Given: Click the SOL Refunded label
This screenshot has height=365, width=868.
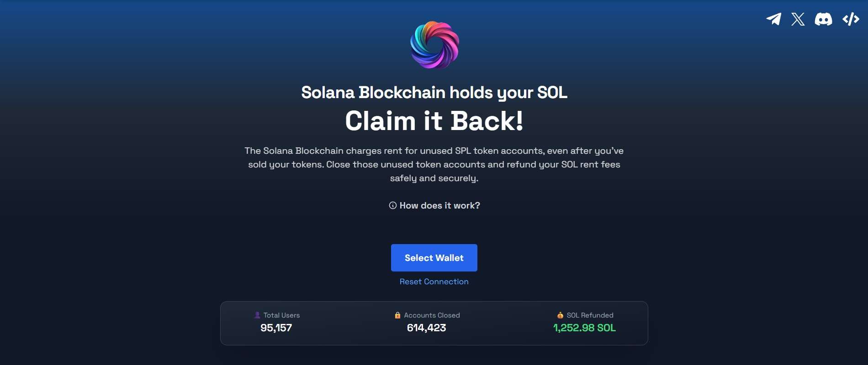Looking at the screenshot, I should click(x=590, y=315).
